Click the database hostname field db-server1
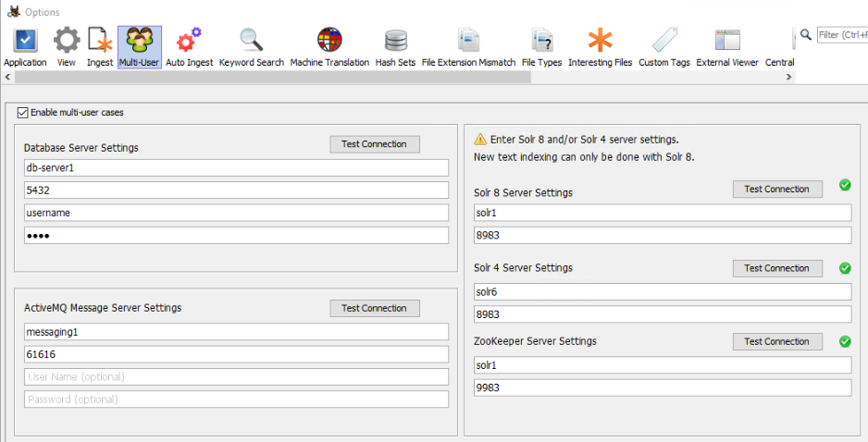 tap(236, 167)
